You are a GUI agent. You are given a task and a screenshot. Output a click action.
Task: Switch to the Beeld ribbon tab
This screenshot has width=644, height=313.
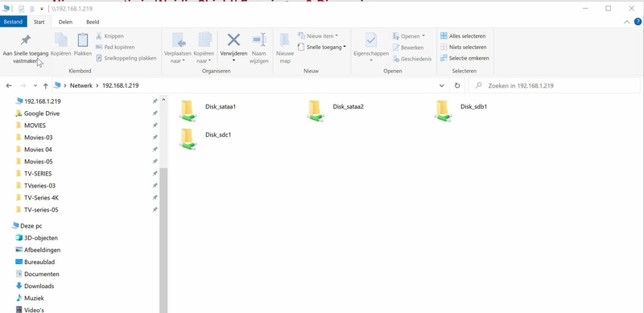point(93,23)
